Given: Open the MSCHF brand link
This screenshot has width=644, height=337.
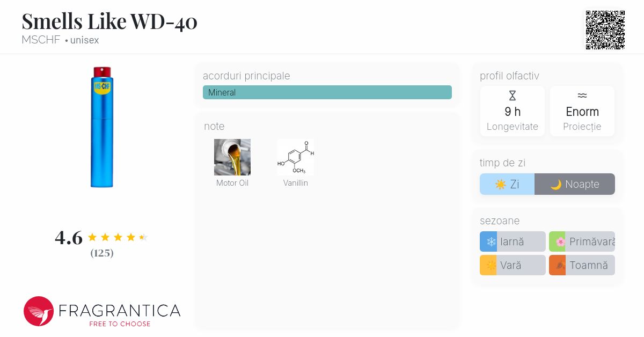Looking at the screenshot, I should [41, 40].
